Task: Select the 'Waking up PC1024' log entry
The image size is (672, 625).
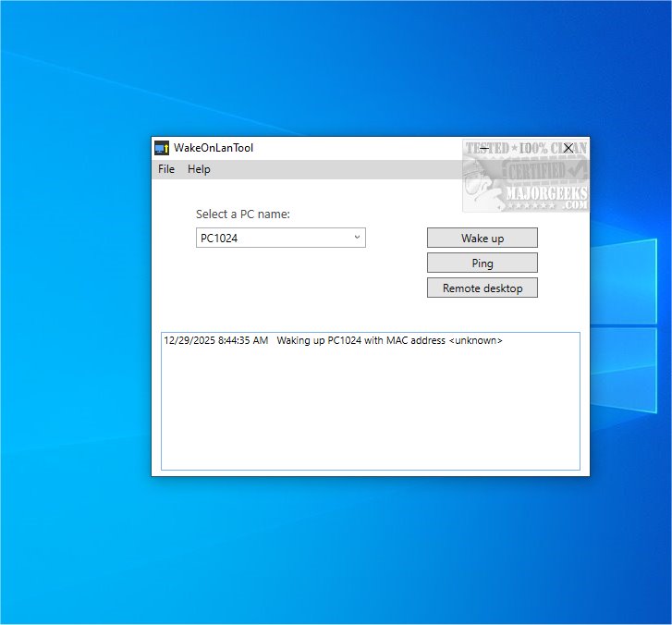Action: (x=333, y=340)
